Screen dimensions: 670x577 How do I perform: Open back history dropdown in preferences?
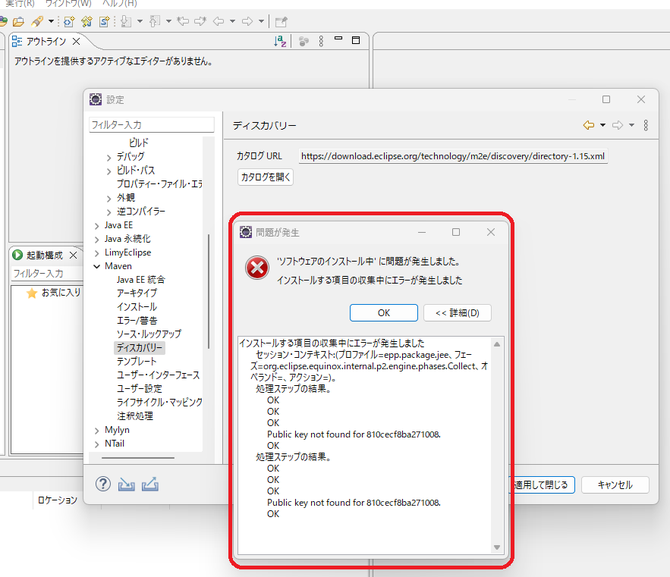(x=602, y=125)
